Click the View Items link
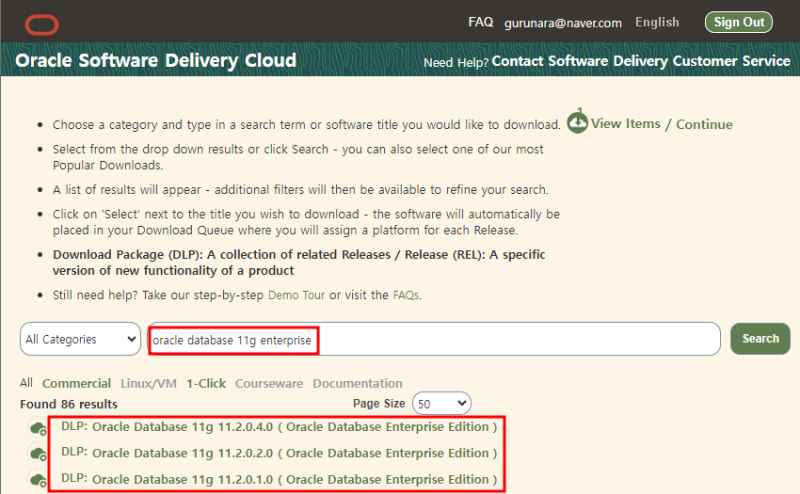 coord(626,124)
